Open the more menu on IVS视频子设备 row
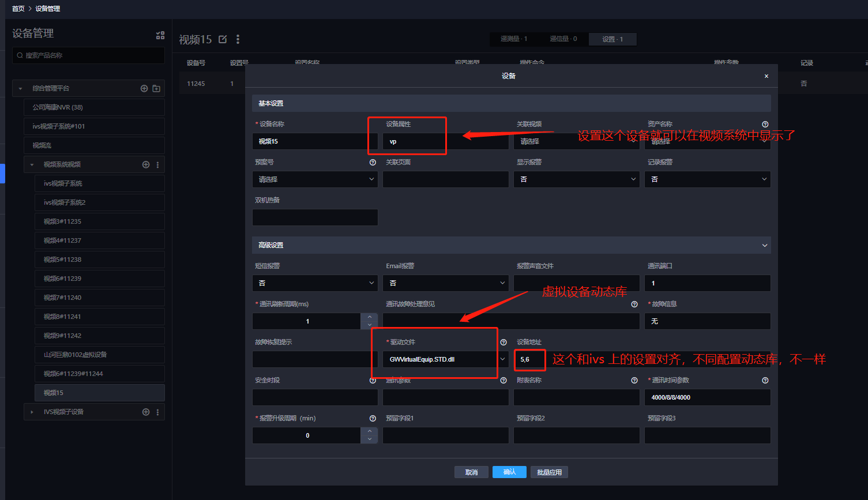Viewport: 868px width, 500px height. (157, 412)
